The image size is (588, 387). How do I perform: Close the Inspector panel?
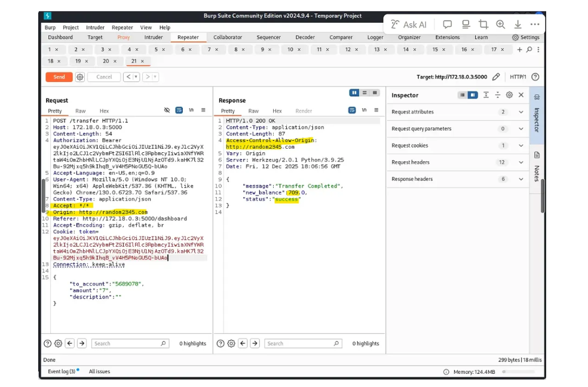[521, 95]
